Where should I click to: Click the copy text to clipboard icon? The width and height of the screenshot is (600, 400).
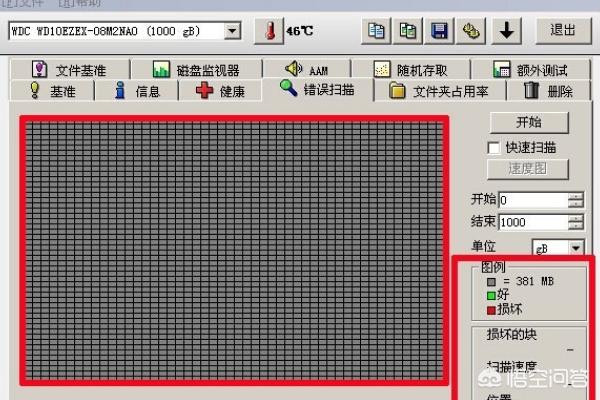click(x=376, y=30)
